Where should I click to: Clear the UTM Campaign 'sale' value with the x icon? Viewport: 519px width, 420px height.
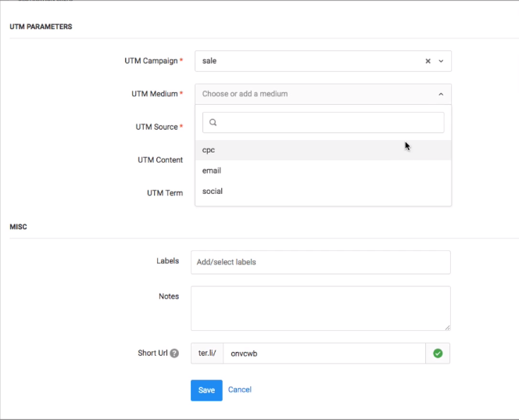tap(428, 61)
